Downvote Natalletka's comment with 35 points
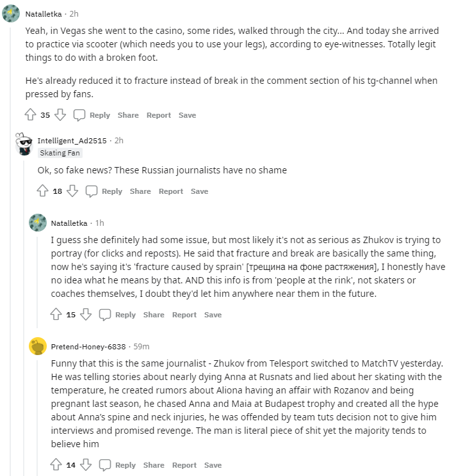The image size is (463, 476). click(x=60, y=115)
